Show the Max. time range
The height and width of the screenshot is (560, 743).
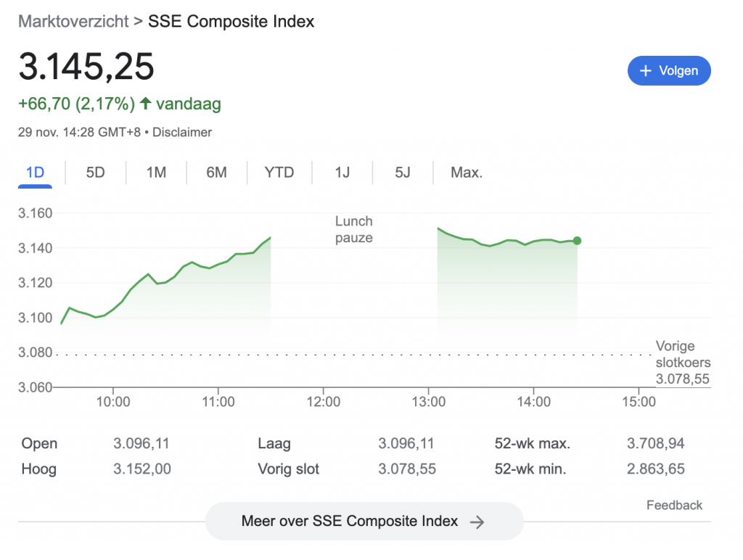[467, 173]
